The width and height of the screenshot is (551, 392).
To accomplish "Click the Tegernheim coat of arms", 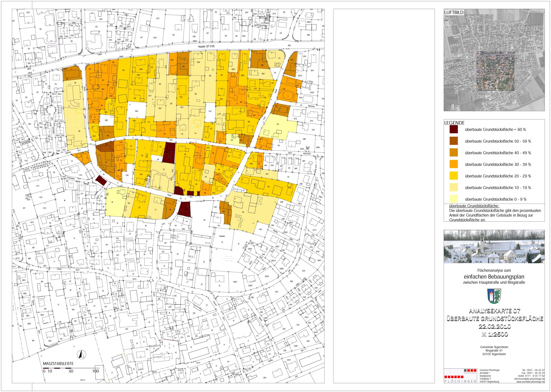I will click(x=494, y=297).
